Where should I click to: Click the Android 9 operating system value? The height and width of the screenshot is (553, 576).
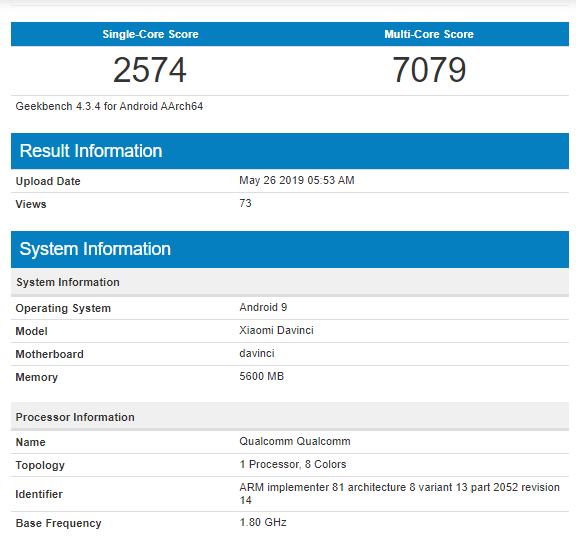(263, 307)
